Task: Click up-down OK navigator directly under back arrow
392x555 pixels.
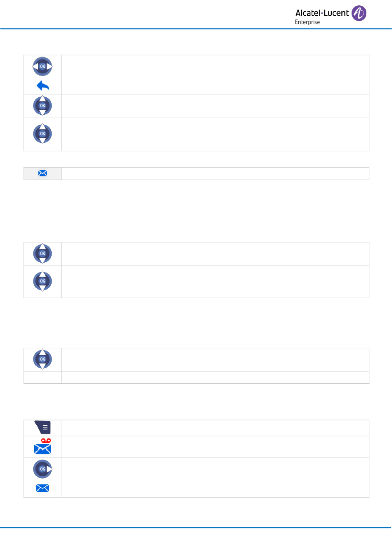Action: click(43, 106)
